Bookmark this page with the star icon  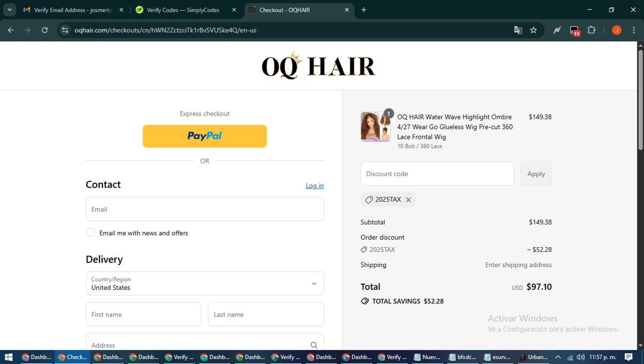pos(533,30)
